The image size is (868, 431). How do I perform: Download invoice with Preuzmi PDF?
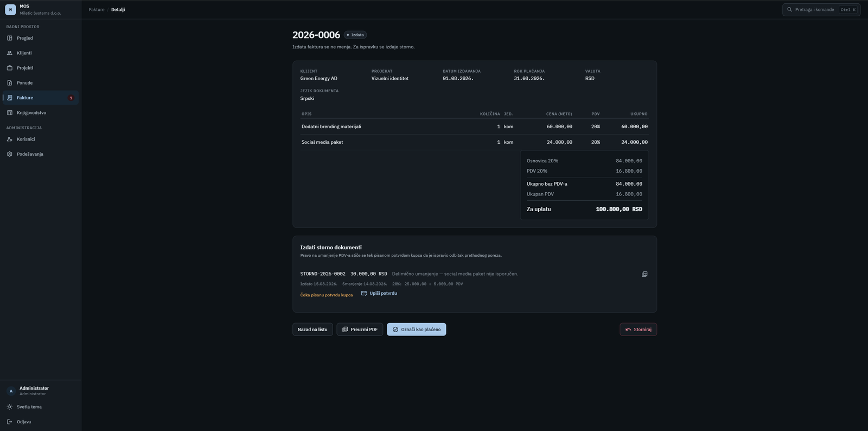coord(360,329)
